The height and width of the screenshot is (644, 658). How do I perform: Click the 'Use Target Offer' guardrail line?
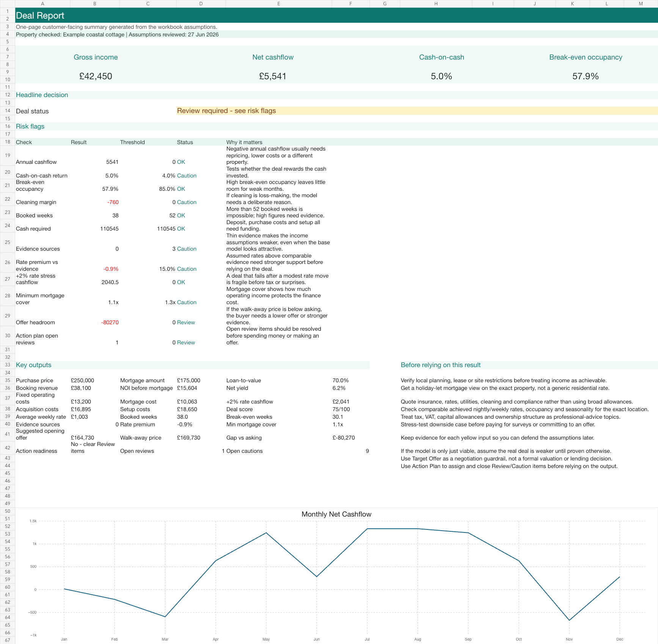tap(506, 459)
